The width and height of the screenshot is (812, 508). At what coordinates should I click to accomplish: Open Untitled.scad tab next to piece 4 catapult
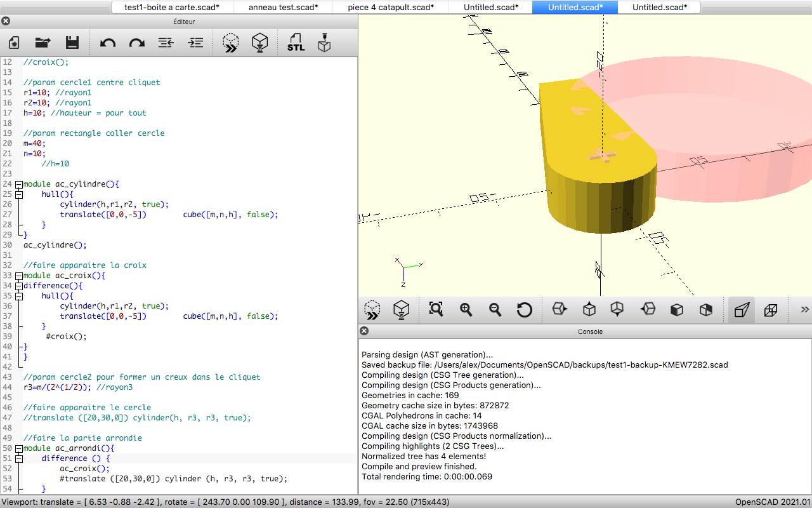490,7
